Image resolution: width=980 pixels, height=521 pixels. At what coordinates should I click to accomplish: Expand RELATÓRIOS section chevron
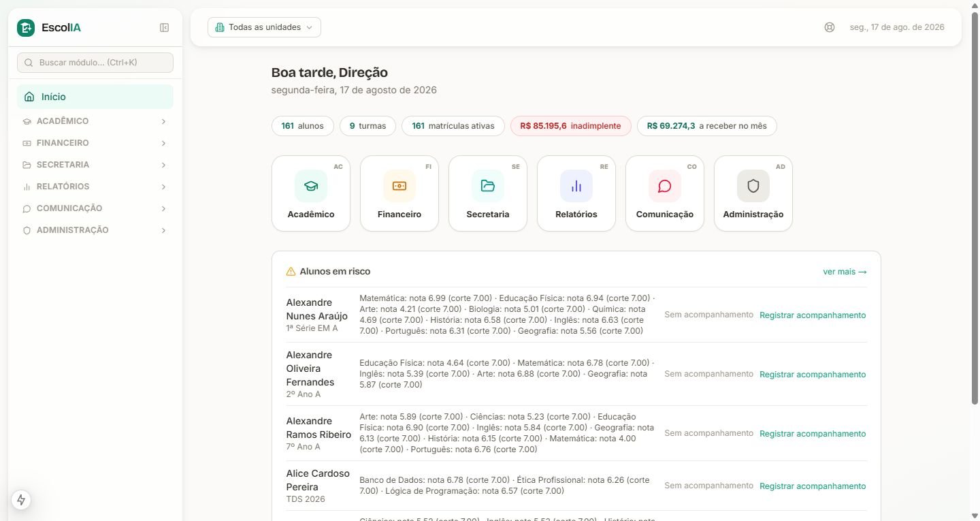point(163,187)
